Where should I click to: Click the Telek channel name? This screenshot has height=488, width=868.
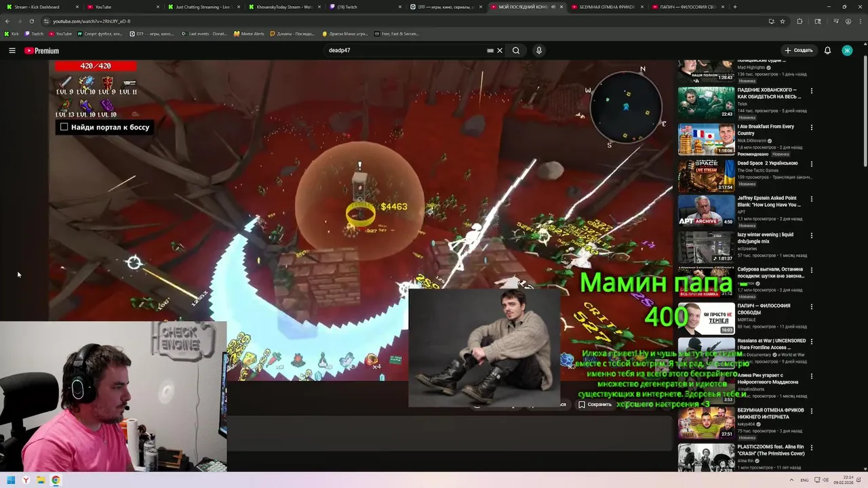(x=742, y=104)
